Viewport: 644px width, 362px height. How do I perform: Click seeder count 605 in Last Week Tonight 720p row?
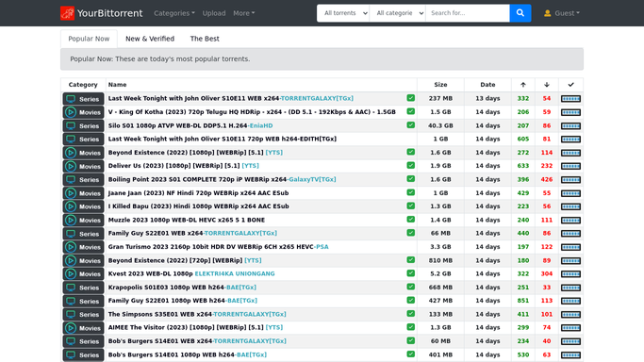[x=523, y=139]
